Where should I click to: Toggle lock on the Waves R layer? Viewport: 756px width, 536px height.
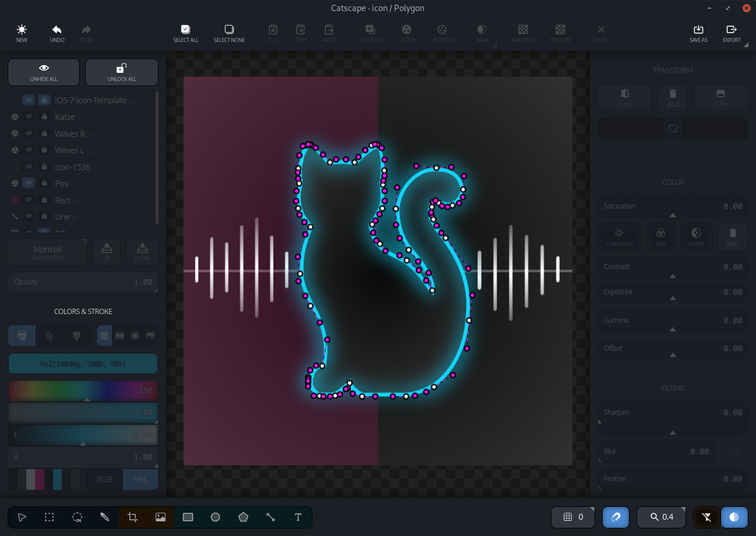point(44,134)
